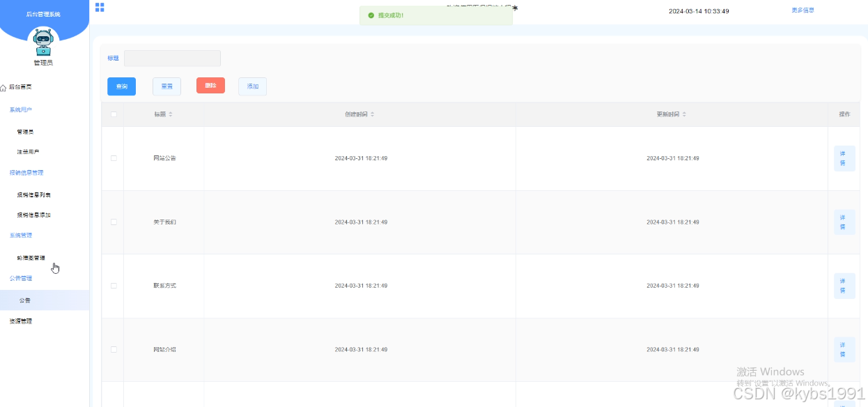Click the 创建时间 value in the 网站公告 row
This screenshot has width=868, height=407.
coord(361,158)
